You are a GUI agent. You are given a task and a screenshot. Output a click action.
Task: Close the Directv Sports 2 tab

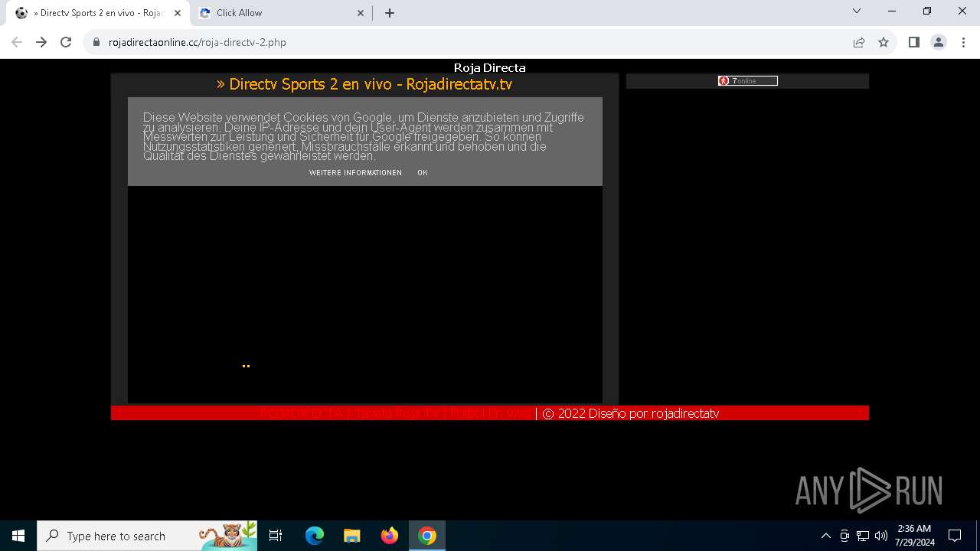pyautogui.click(x=177, y=13)
